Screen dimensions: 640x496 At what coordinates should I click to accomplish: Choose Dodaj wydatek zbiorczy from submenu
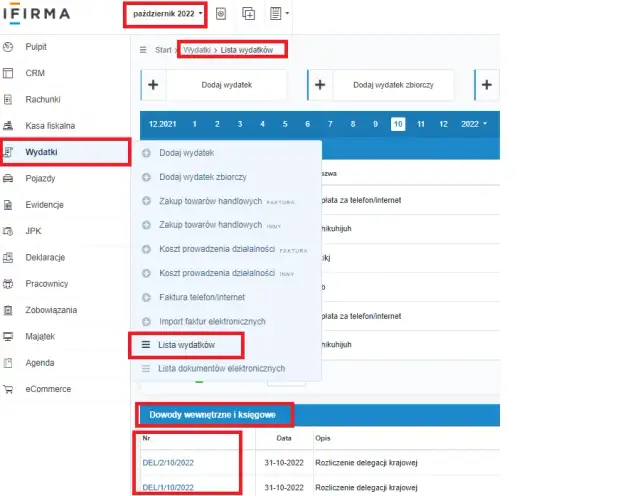click(203, 177)
